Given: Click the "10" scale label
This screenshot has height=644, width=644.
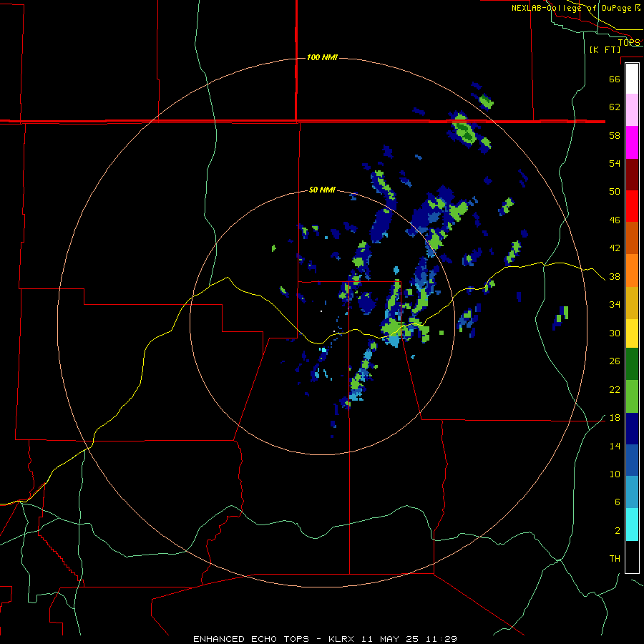Looking at the screenshot, I should point(615,474).
